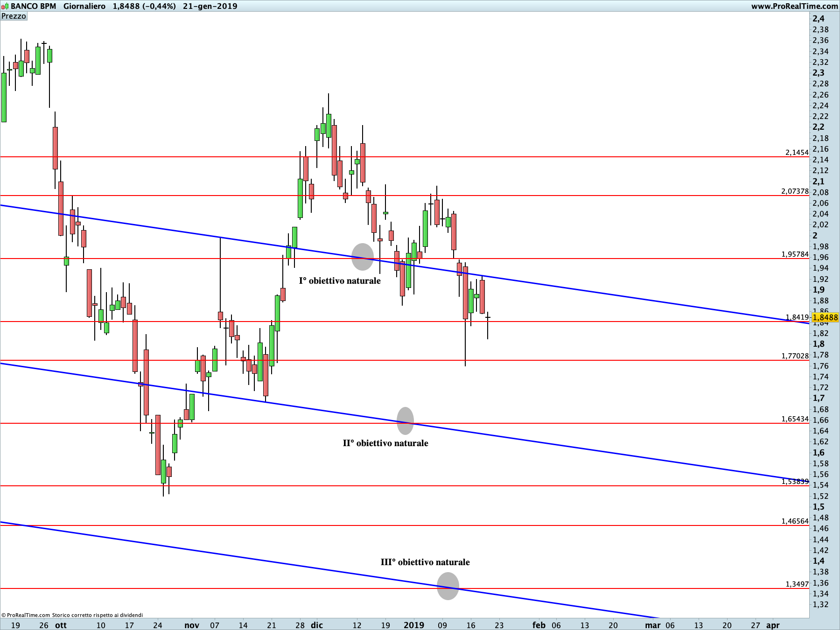Click the www.ProRealTime.com link
The height and width of the screenshot is (630, 840).
click(x=794, y=6)
